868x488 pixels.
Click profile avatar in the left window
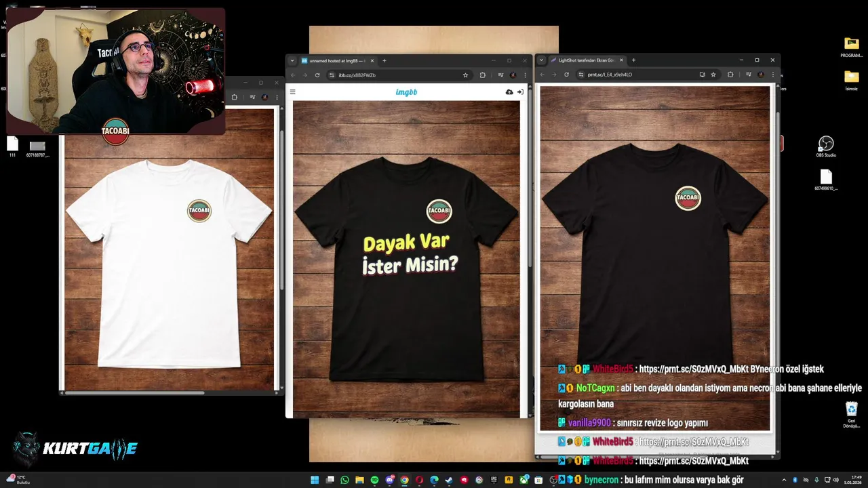pos(264,98)
